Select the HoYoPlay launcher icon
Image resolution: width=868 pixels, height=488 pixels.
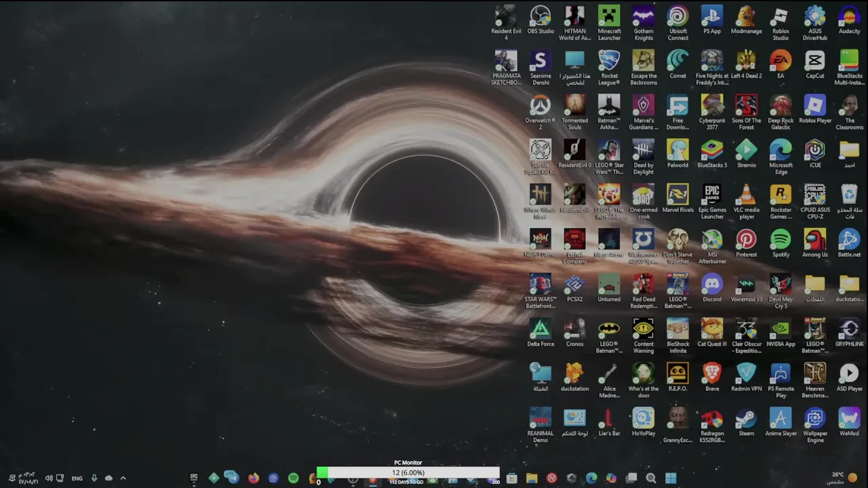click(644, 422)
